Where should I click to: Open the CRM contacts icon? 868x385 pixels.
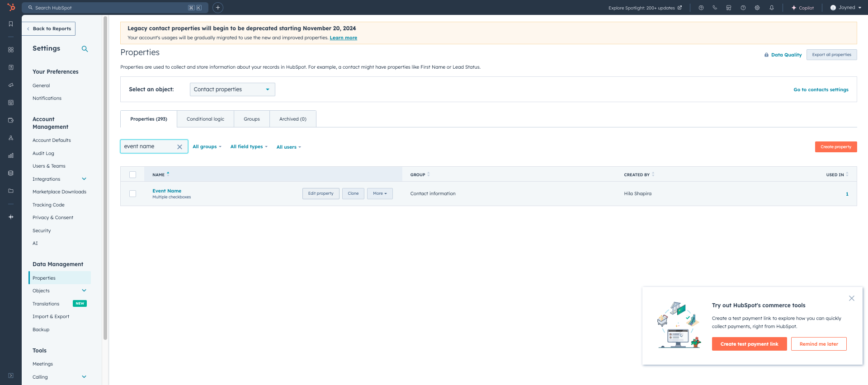[x=11, y=67]
